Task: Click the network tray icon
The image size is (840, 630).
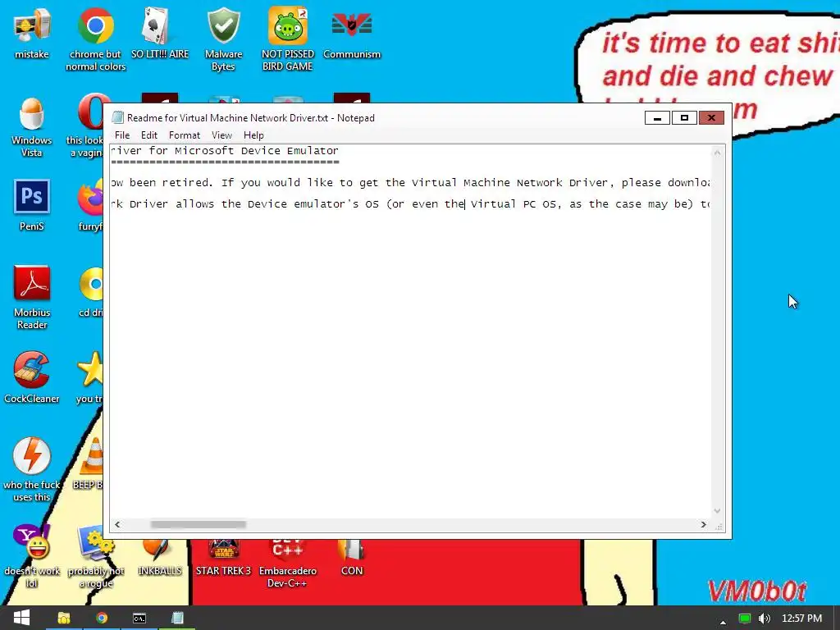Action: tap(745, 619)
